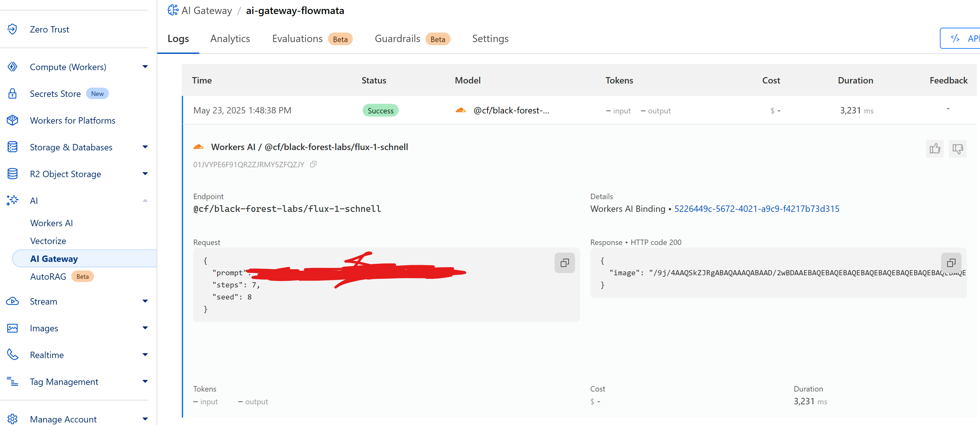Click the AI sparkle icon in sidebar
This screenshot has width=980, height=425.
tap(12, 200)
